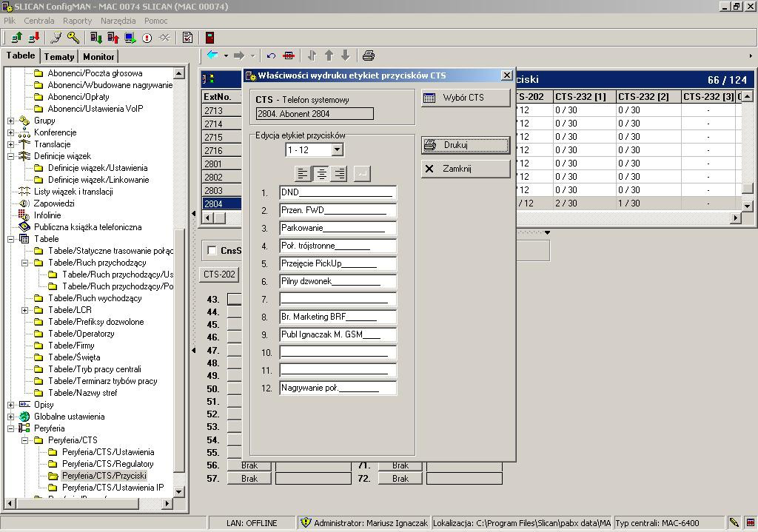Select extension row 2801 in the table
Viewport: 758px width, 532px height.
(x=221, y=164)
